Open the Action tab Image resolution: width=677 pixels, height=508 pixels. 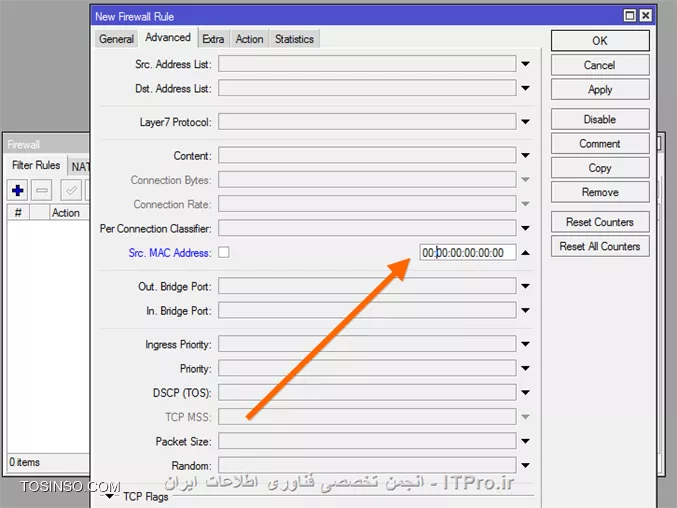pos(250,39)
